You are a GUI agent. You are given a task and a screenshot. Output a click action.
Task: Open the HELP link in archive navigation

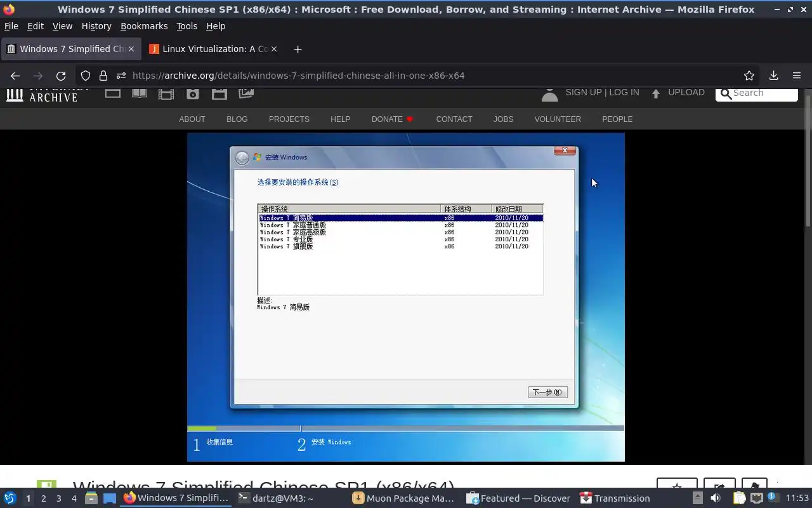pos(340,119)
